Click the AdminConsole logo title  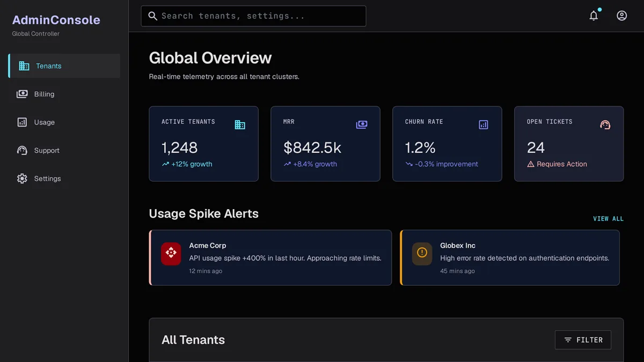(56, 20)
